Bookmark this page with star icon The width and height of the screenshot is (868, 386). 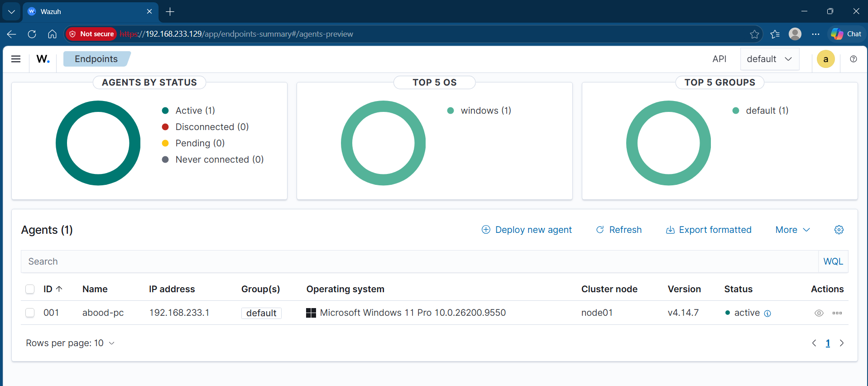(754, 34)
